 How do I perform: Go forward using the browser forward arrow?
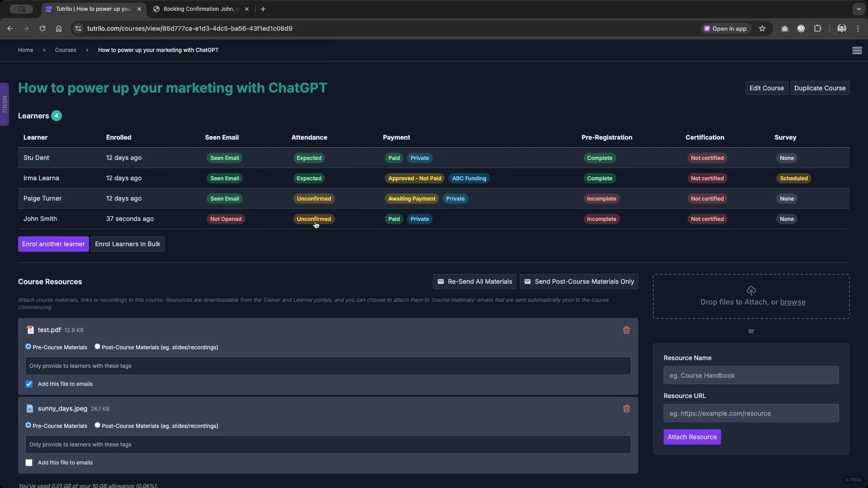[x=26, y=28]
